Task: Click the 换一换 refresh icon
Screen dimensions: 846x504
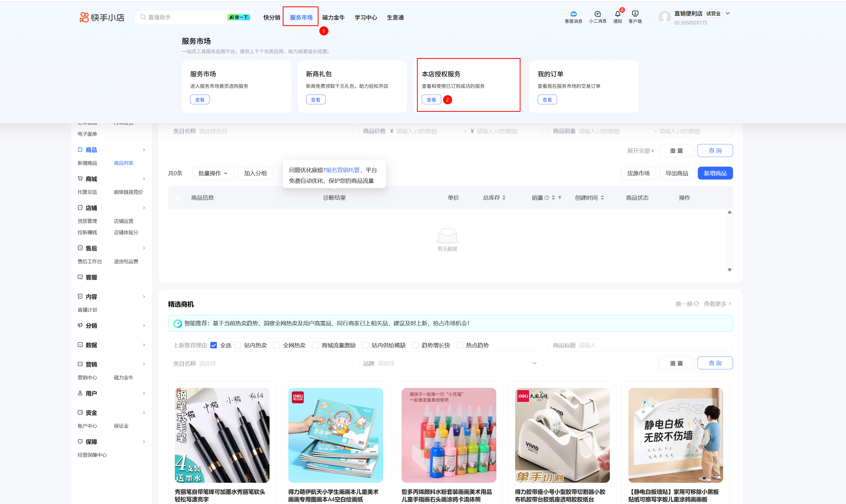Action: (x=696, y=304)
